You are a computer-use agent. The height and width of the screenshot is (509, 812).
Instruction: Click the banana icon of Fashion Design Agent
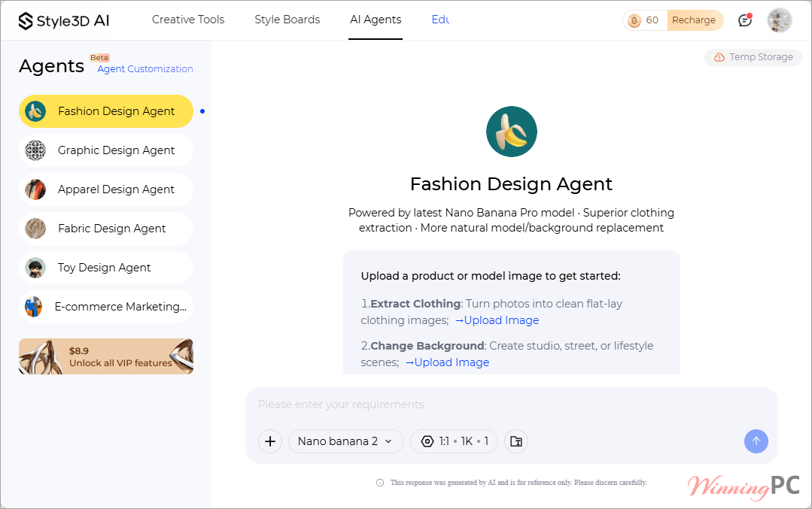35,111
